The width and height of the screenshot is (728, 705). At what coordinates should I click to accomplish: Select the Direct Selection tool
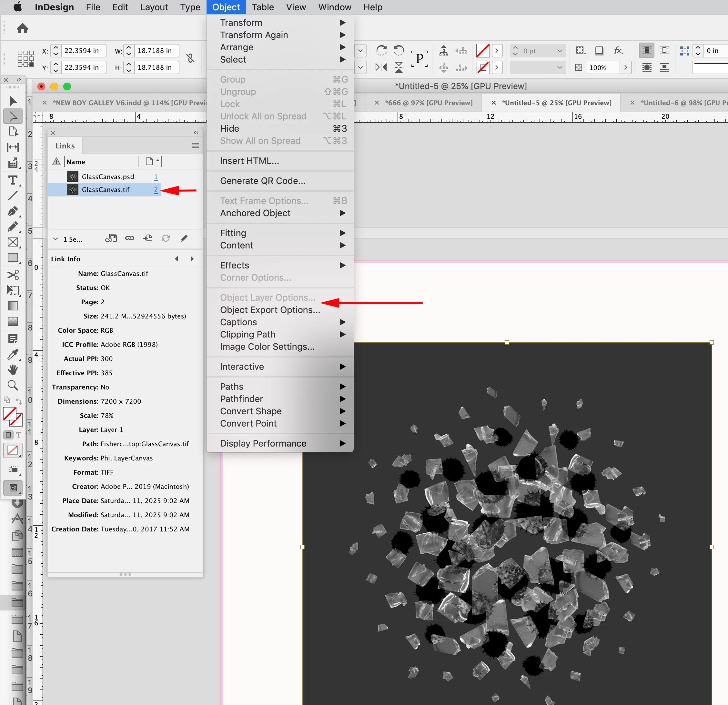[x=13, y=116]
